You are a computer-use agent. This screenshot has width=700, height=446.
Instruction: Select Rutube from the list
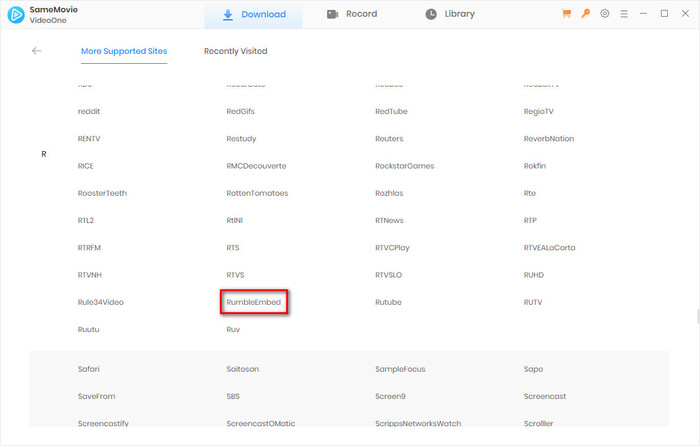click(x=388, y=302)
